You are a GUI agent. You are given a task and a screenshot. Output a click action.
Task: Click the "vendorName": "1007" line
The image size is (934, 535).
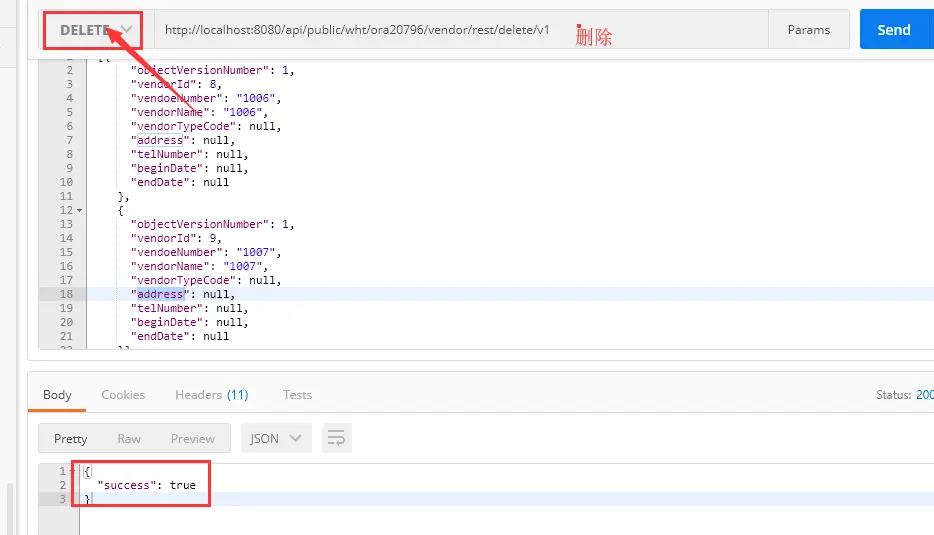pyautogui.click(x=200, y=266)
